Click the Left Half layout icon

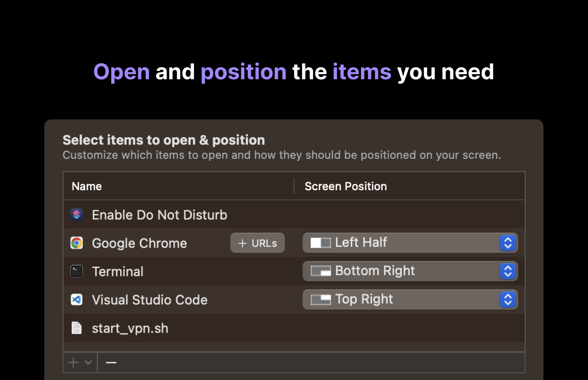tap(321, 243)
